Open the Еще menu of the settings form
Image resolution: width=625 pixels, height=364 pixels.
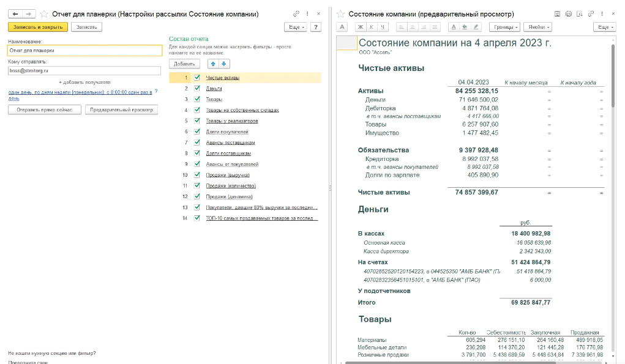tap(296, 27)
